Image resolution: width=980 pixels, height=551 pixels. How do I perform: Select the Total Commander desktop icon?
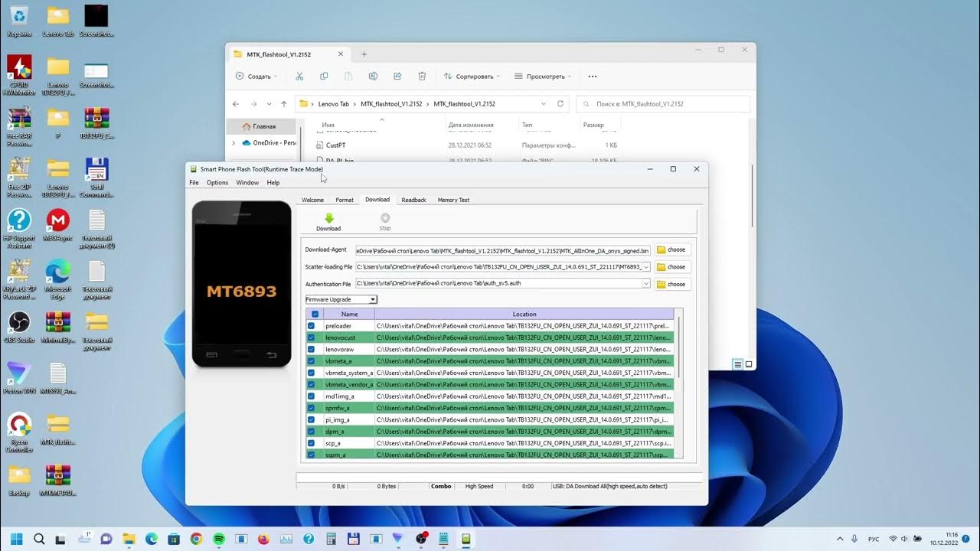[x=96, y=178]
